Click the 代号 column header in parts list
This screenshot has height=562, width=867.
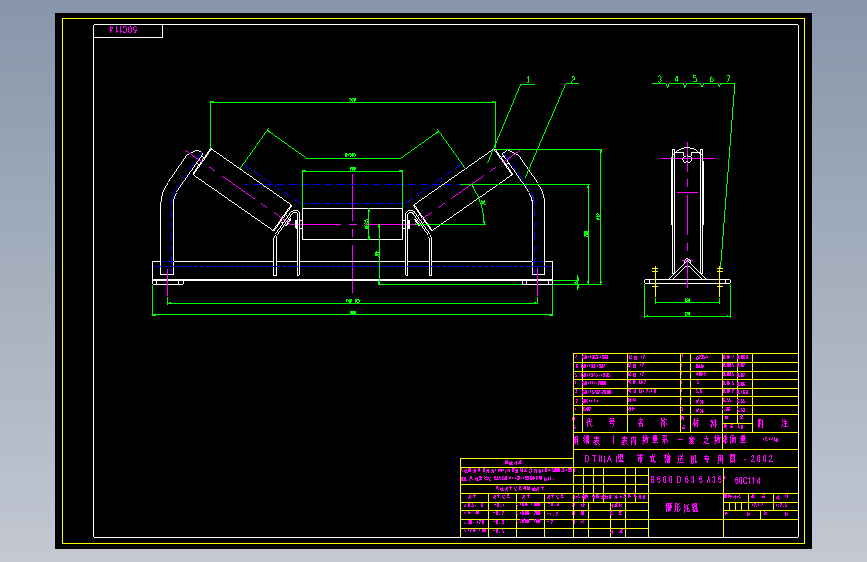pos(600,423)
